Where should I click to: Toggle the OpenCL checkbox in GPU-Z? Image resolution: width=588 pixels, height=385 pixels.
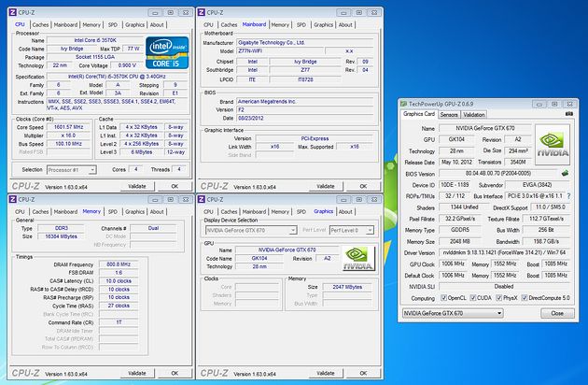[x=444, y=298]
